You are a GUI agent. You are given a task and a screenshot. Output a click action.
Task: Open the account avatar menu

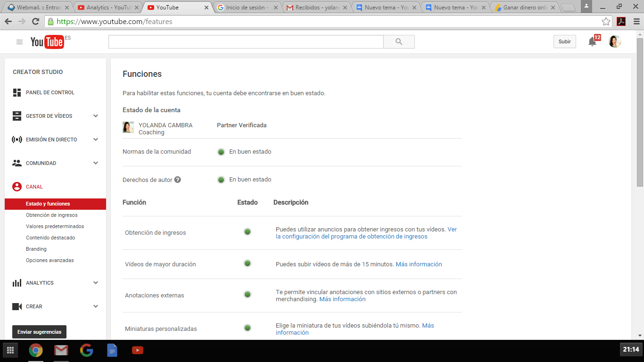click(x=615, y=41)
